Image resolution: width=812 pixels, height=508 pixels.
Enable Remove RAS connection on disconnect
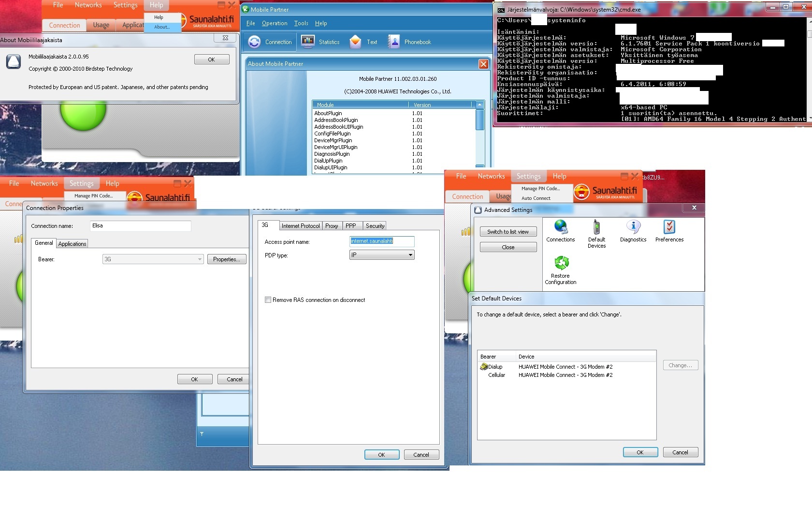[x=268, y=300]
